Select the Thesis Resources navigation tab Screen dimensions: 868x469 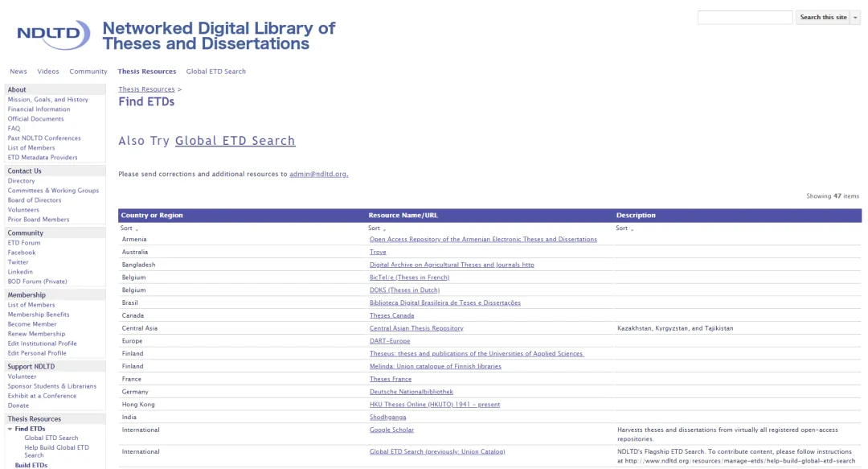pos(147,72)
